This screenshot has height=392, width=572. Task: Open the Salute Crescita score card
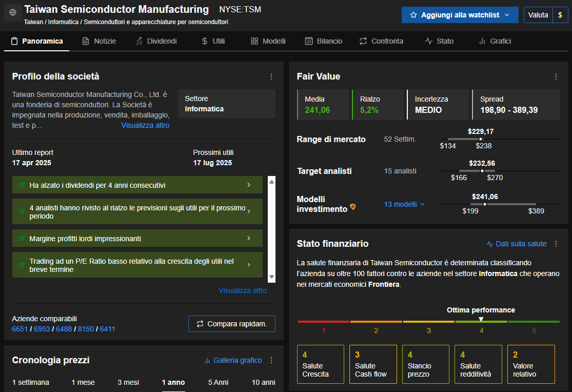[321, 364]
